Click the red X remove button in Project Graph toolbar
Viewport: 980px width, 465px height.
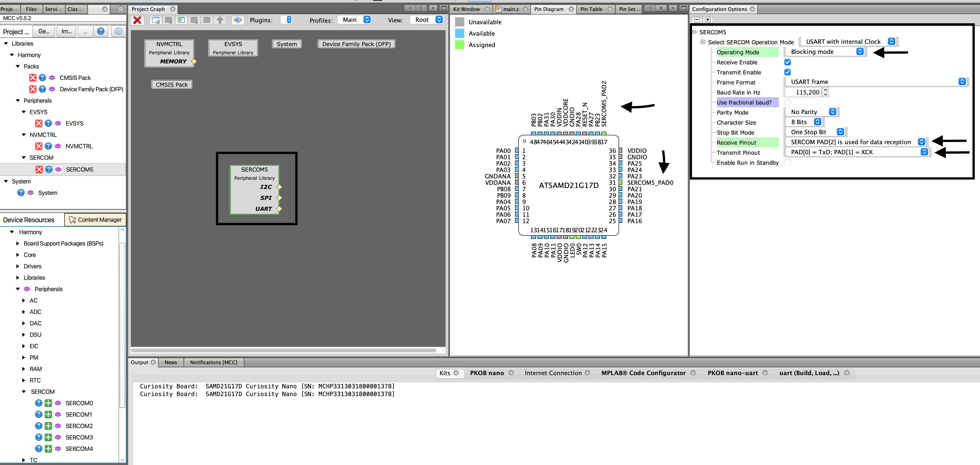coord(137,20)
